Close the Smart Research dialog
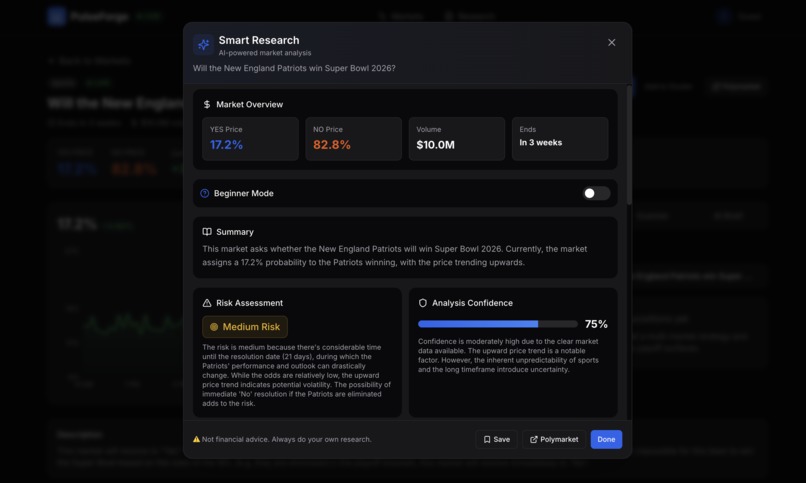Screen dimensions: 806x483 click(x=611, y=43)
